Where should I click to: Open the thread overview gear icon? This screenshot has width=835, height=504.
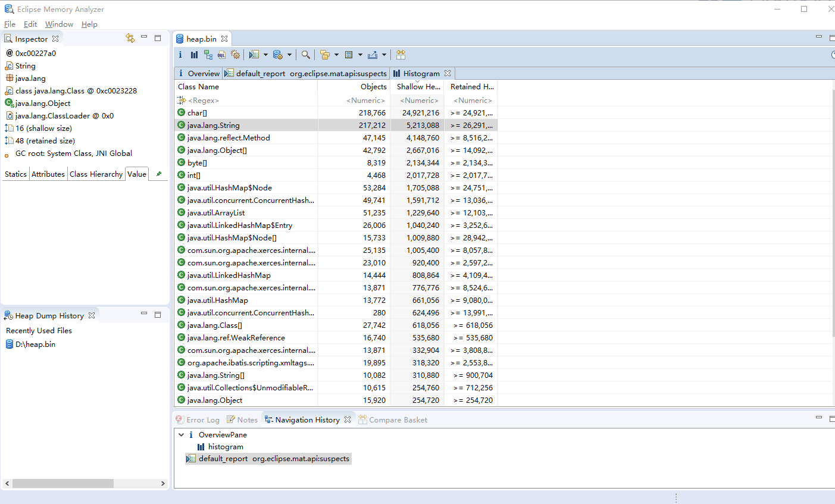[236, 55]
